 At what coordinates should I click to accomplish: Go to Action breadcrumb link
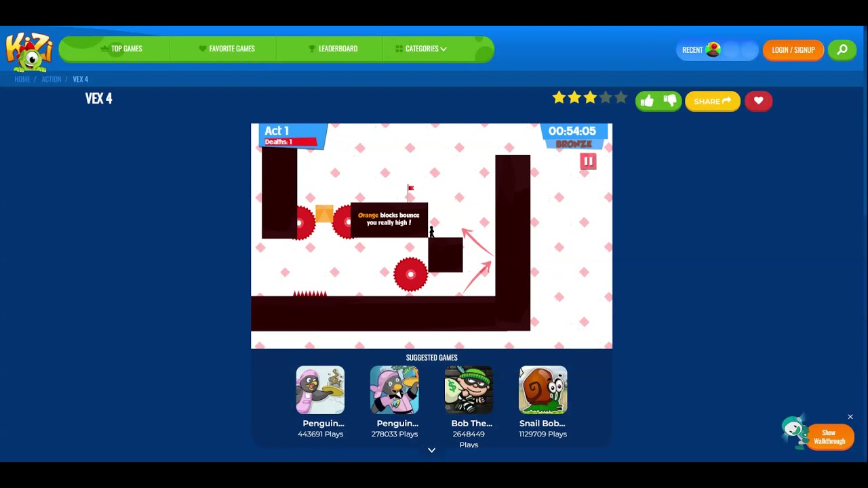coord(51,79)
